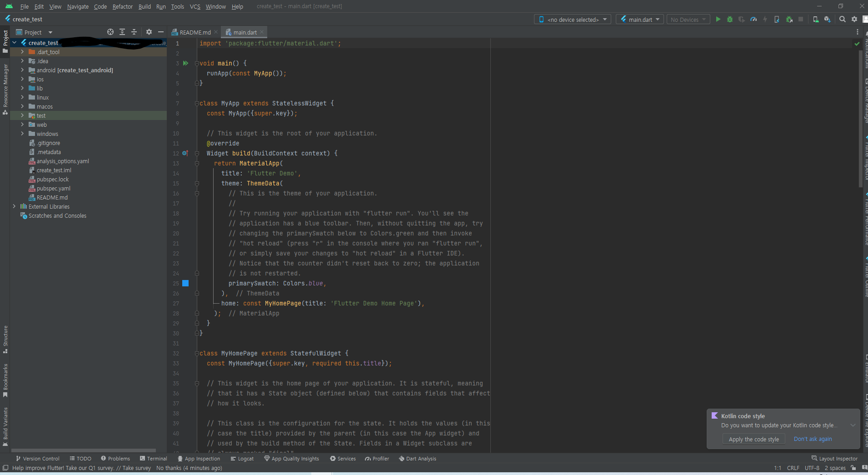Click UTF-8 encoding in status bar

[x=812, y=468]
